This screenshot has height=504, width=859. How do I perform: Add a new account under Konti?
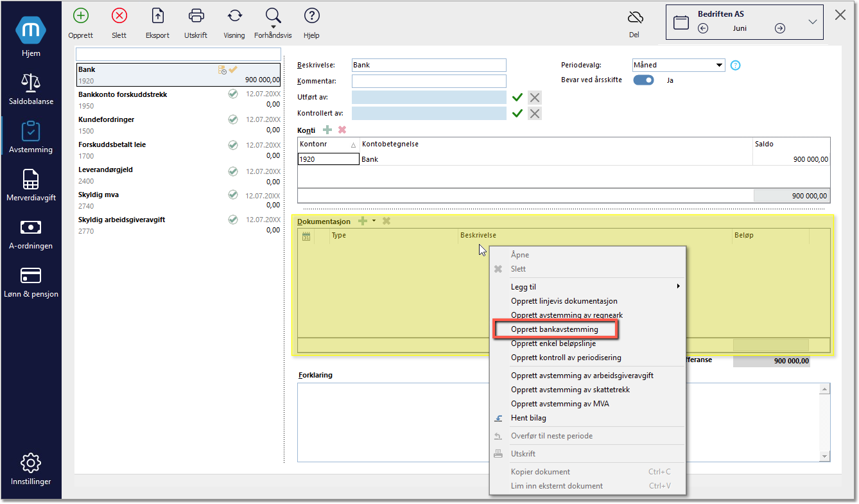pos(327,130)
